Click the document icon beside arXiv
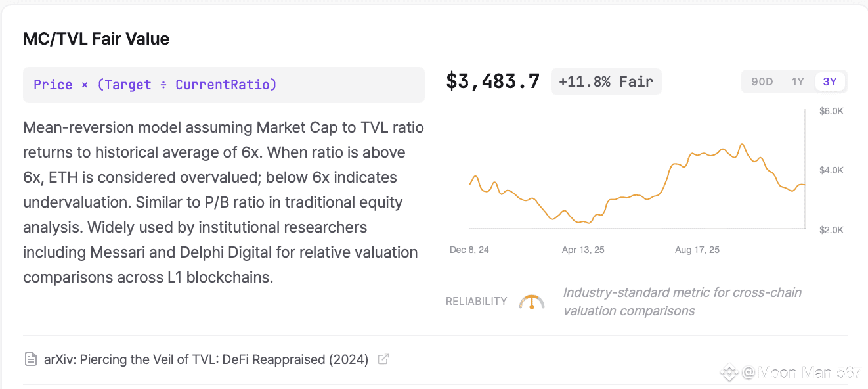The height and width of the screenshot is (389, 868). [x=30, y=359]
